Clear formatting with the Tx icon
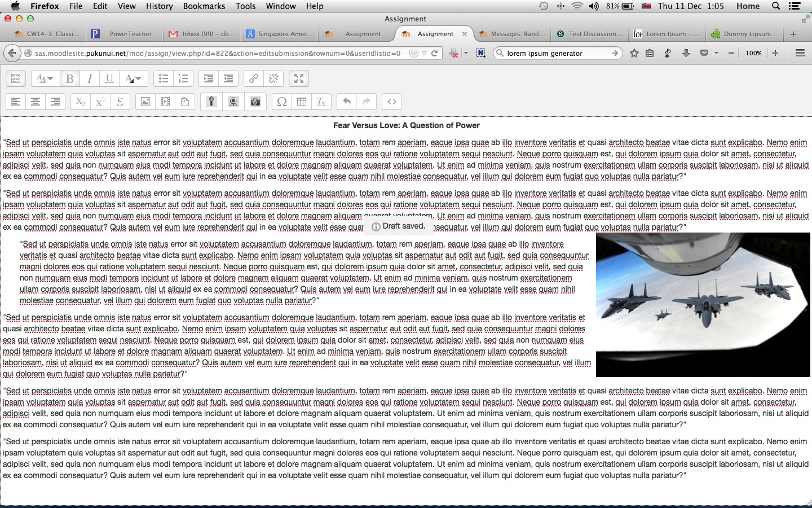Image resolution: width=812 pixels, height=508 pixels. [321, 102]
